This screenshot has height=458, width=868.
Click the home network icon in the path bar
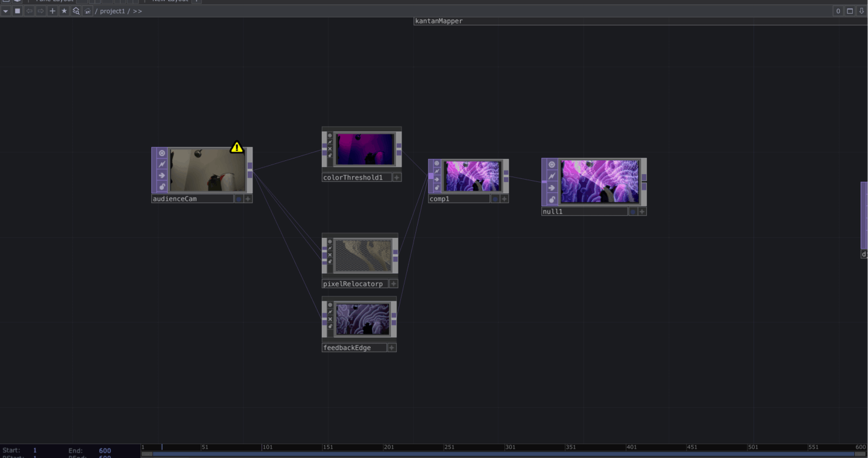(87, 11)
